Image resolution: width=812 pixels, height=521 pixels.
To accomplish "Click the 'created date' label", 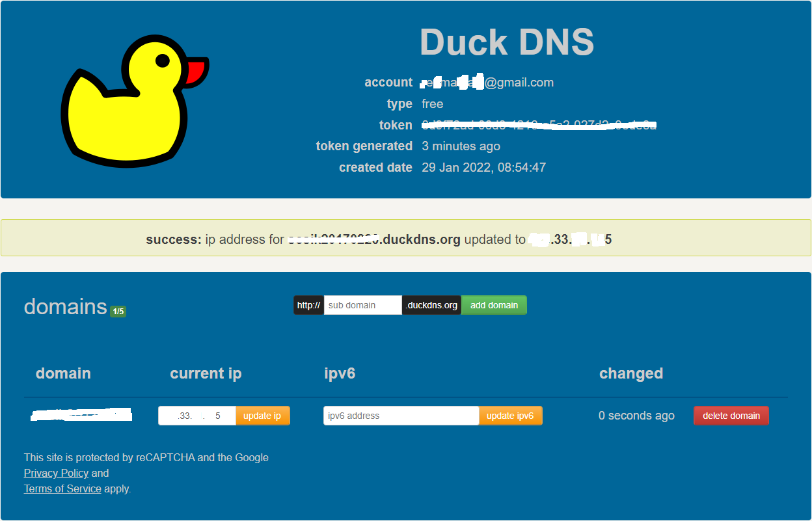I will tap(375, 168).
